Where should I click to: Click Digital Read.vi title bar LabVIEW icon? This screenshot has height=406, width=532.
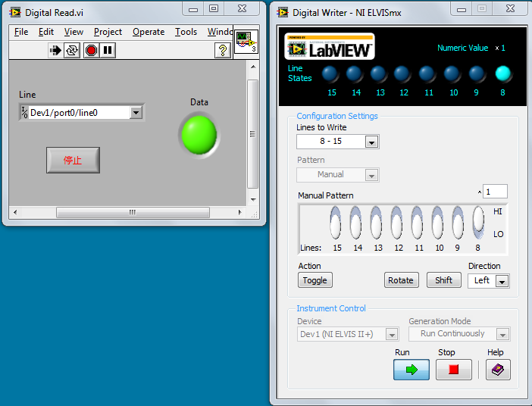[15, 12]
